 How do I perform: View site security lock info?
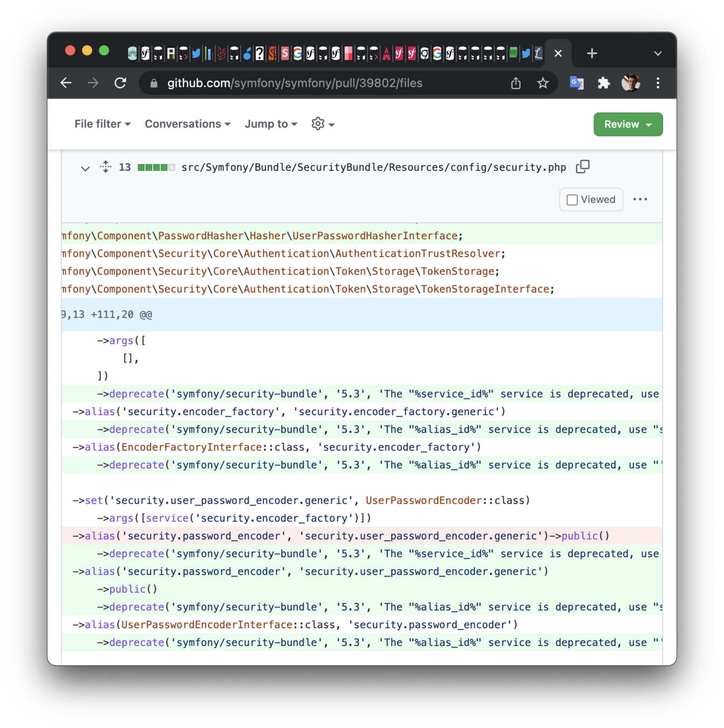154,83
